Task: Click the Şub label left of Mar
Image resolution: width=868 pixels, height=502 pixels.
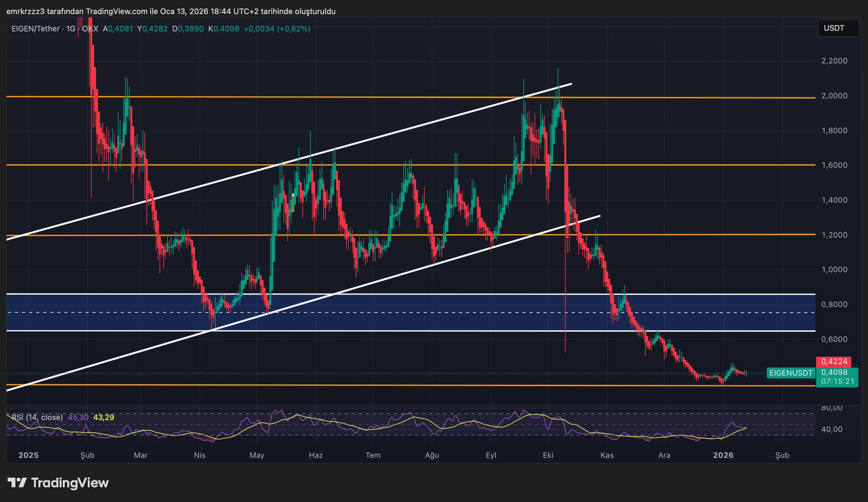Action: tap(87, 455)
